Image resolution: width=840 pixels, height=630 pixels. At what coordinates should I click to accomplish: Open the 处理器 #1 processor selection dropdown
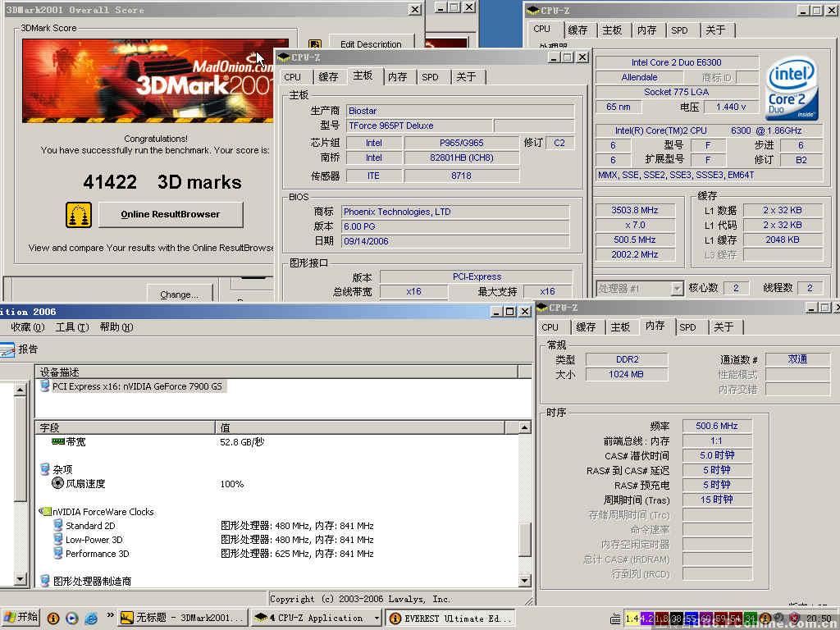[x=677, y=289]
